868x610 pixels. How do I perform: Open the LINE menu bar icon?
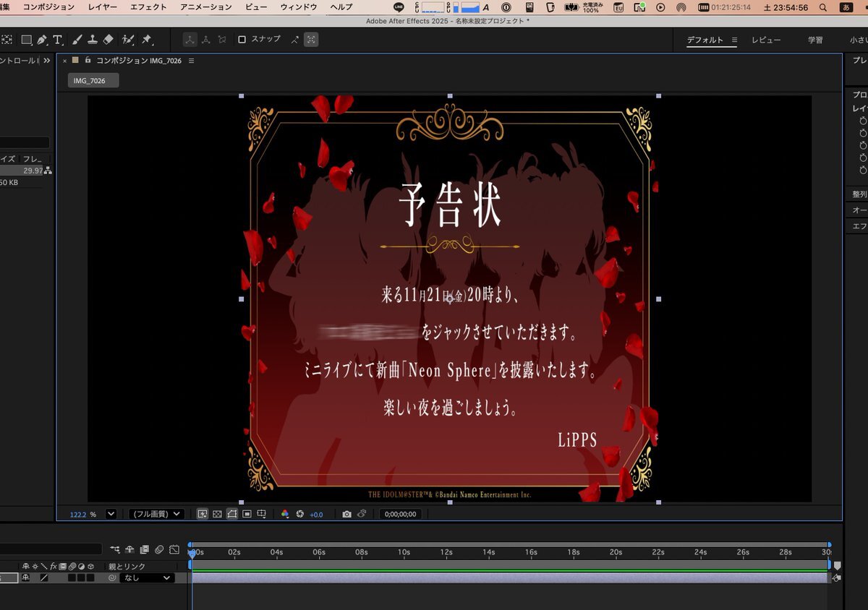[x=400, y=7]
